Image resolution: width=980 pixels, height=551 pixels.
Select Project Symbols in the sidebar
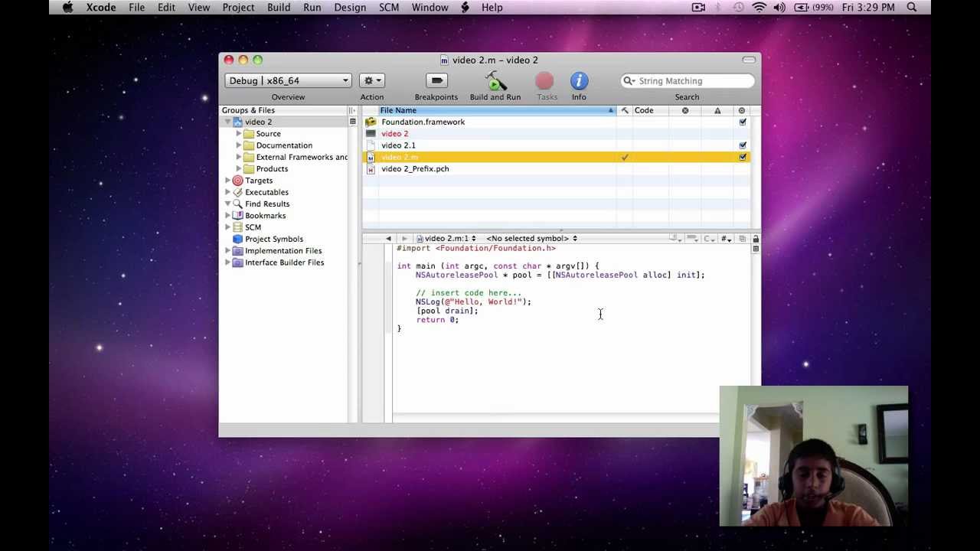point(274,239)
